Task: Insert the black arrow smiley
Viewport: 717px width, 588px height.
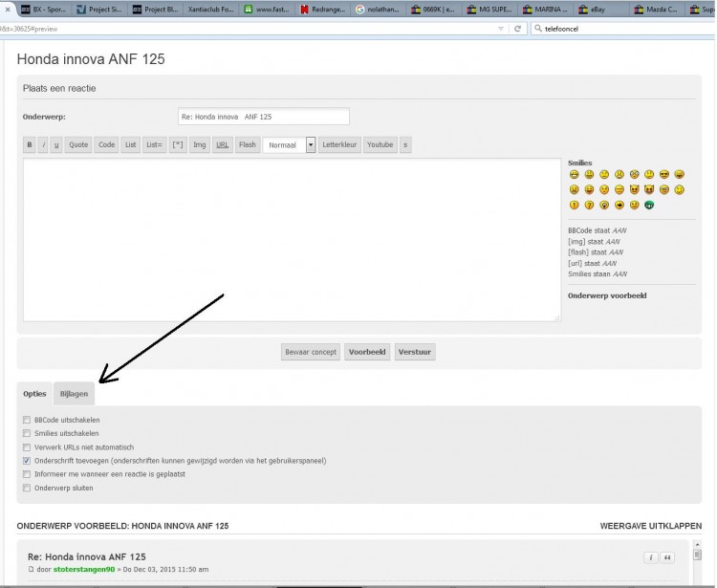Action: pyautogui.click(x=619, y=205)
